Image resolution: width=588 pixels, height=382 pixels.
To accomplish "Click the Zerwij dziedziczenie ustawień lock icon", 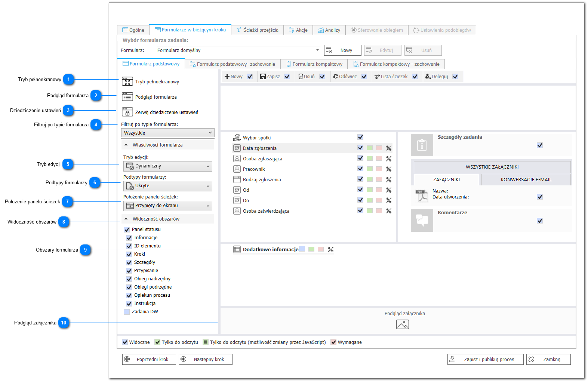I will click(x=127, y=112).
